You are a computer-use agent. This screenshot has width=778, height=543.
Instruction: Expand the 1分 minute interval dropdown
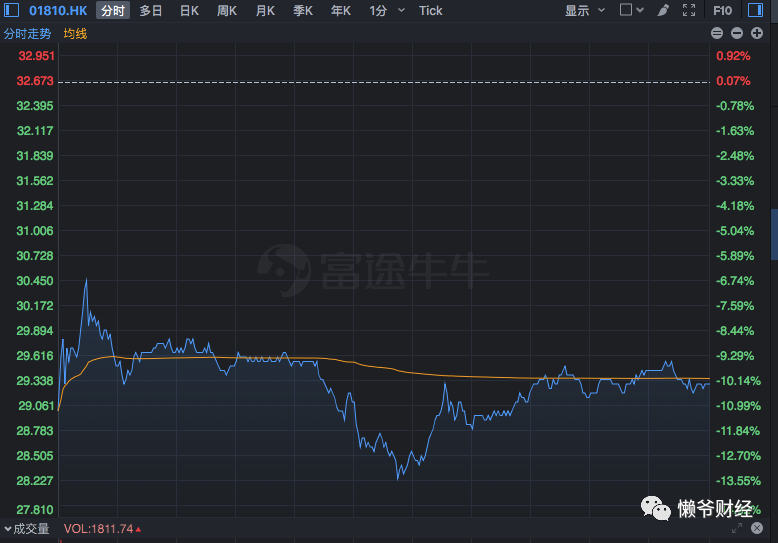pos(401,10)
